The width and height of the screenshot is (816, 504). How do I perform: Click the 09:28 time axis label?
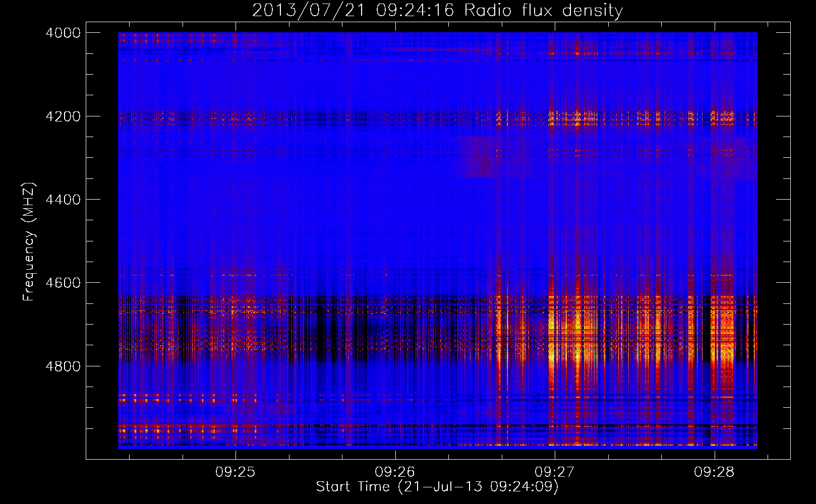[x=714, y=472]
